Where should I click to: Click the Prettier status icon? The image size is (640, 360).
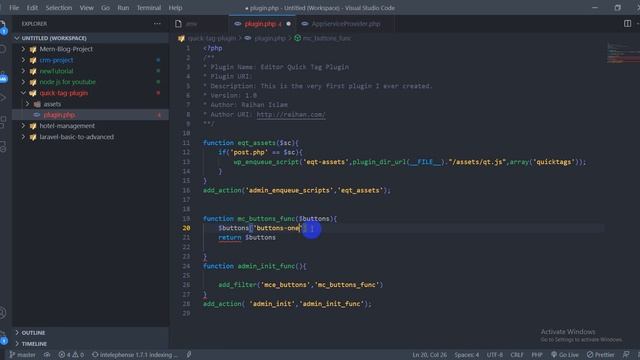click(600, 355)
